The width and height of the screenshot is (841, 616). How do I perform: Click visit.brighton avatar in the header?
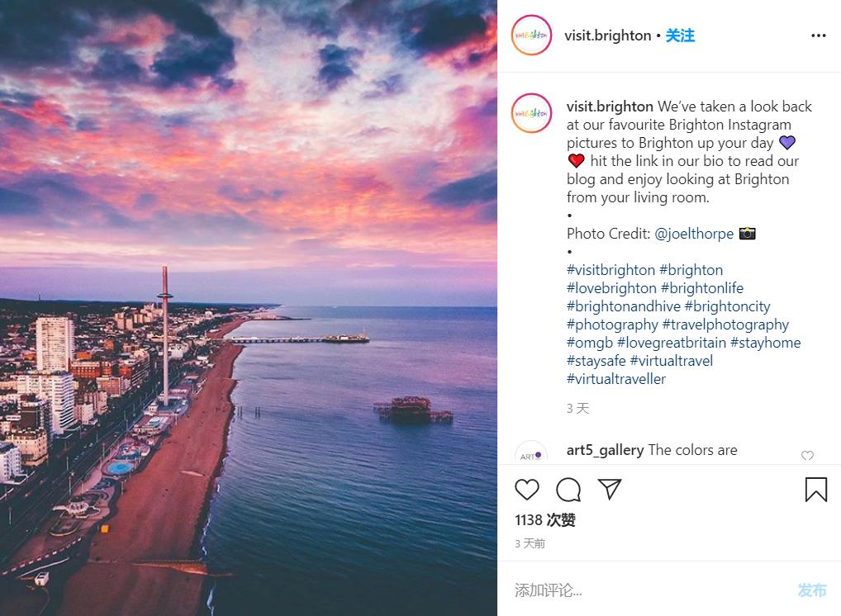(x=531, y=36)
